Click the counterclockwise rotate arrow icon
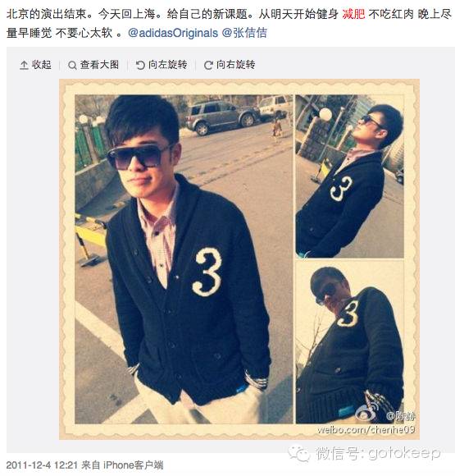Screen dimensions: 455x476 [140, 65]
